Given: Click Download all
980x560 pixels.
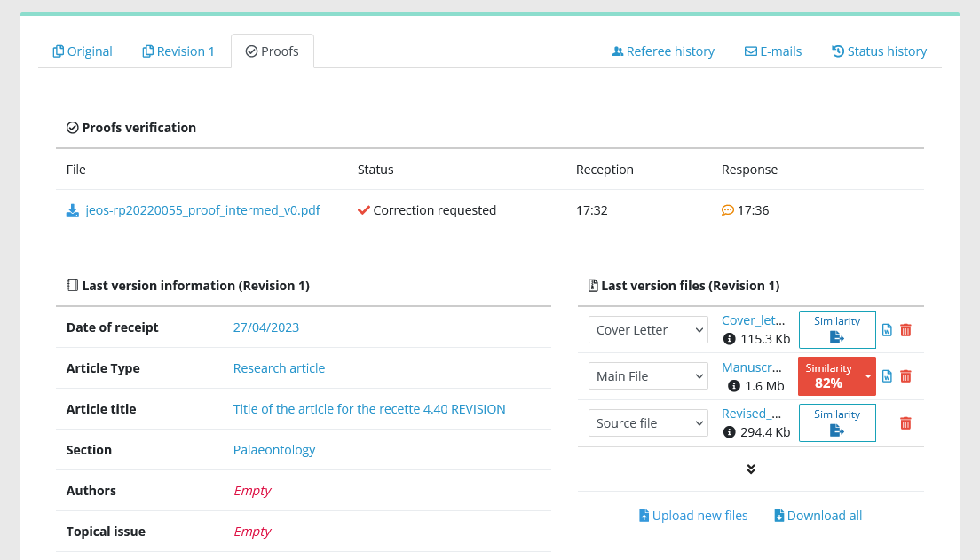Looking at the screenshot, I should click(x=818, y=516).
